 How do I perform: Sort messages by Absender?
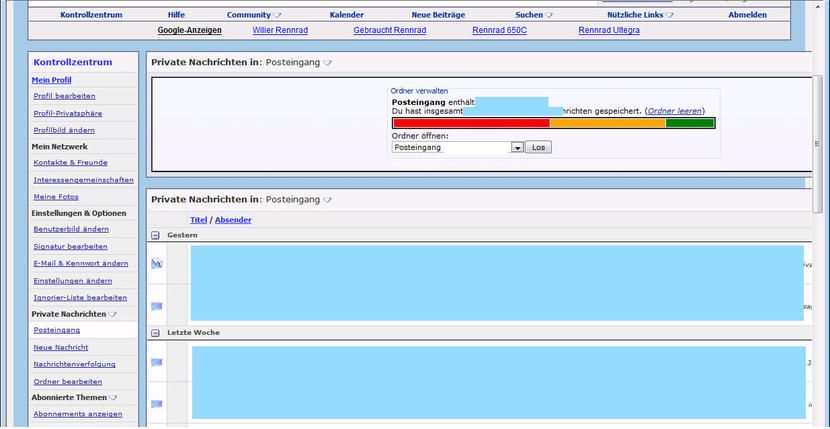tap(233, 219)
